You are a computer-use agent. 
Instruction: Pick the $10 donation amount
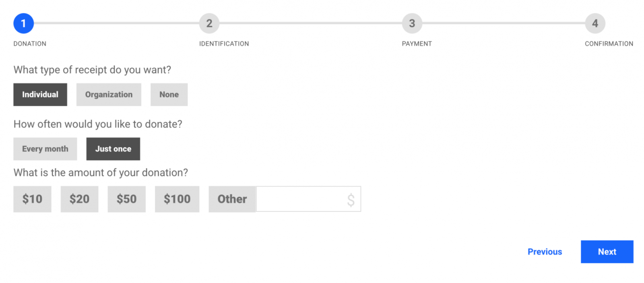[32, 199]
